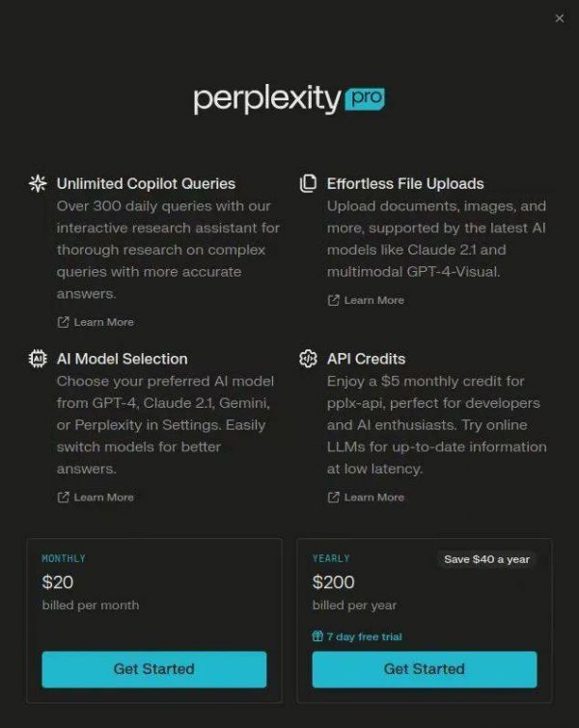Click the AI Model Selection chip icon

tap(38, 359)
